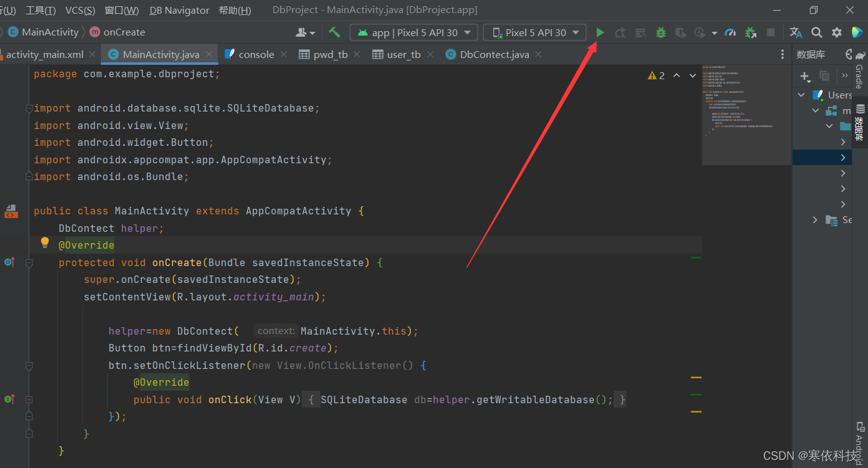Open the profiler gauge icon
This screenshot has width=868, height=468.
point(731,32)
